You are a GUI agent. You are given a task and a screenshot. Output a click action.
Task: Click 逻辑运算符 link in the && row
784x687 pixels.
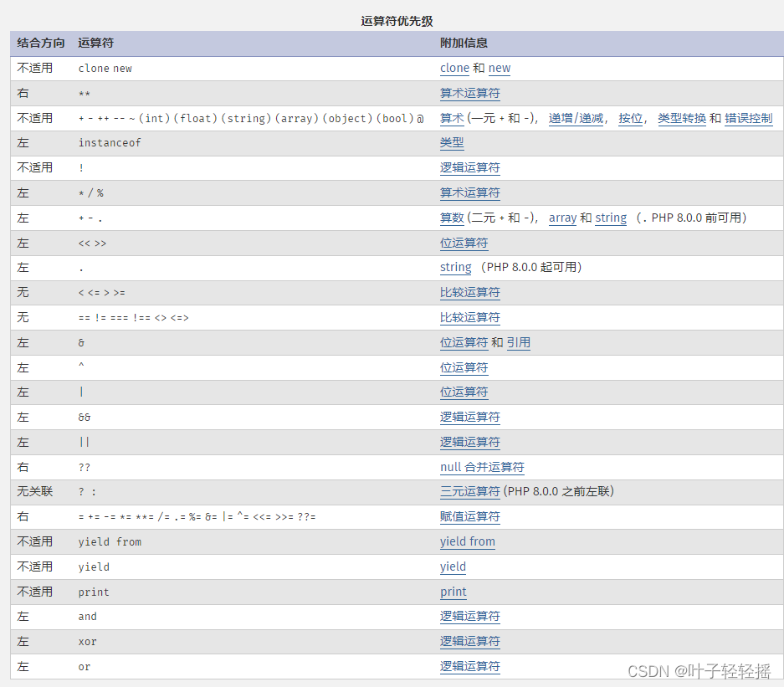[470, 417]
